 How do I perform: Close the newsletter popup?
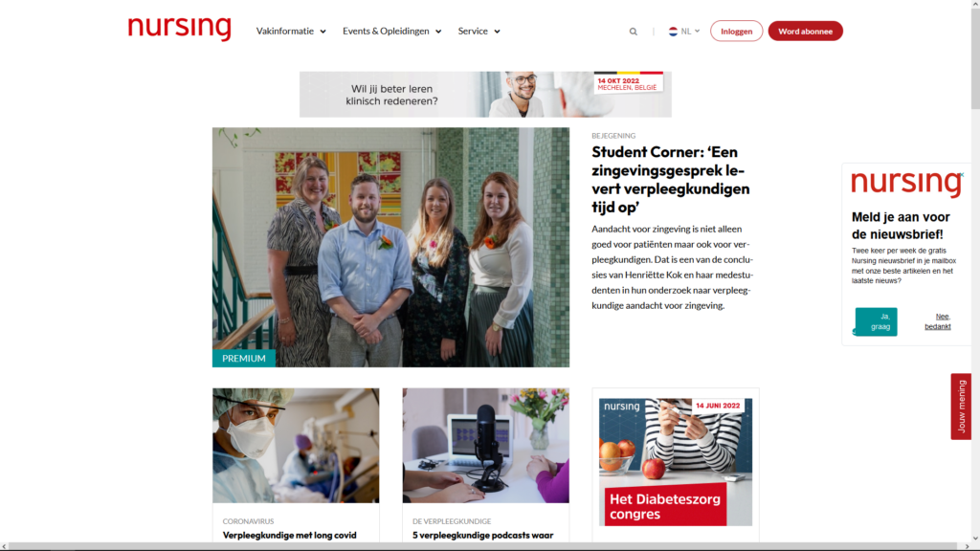pos(962,175)
